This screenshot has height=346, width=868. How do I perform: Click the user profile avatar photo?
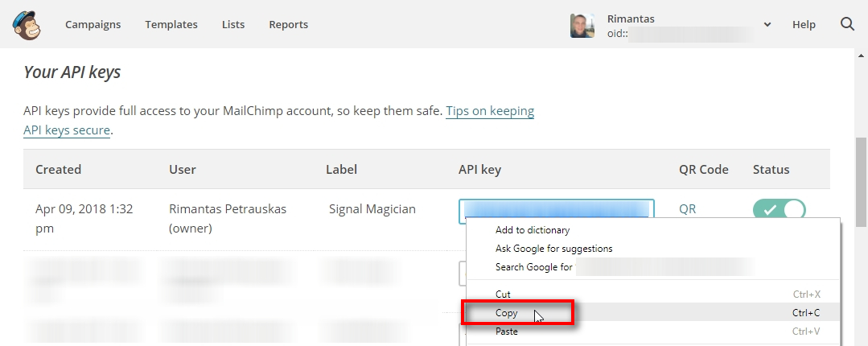[582, 25]
